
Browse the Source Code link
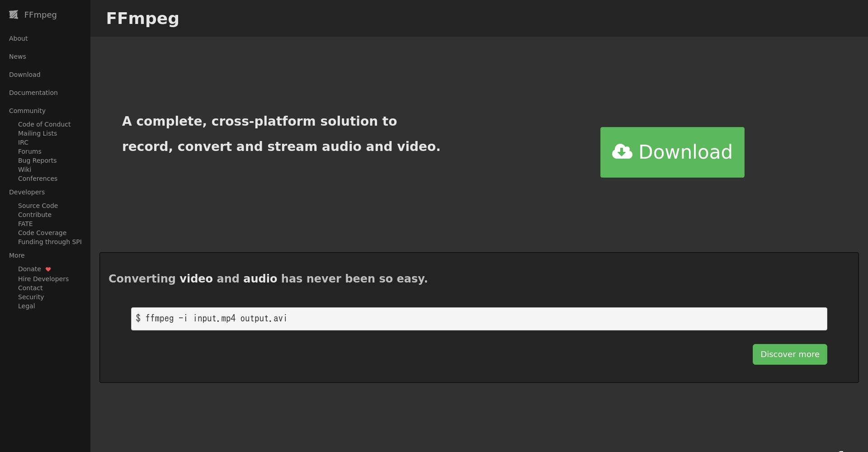click(x=38, y=206)
